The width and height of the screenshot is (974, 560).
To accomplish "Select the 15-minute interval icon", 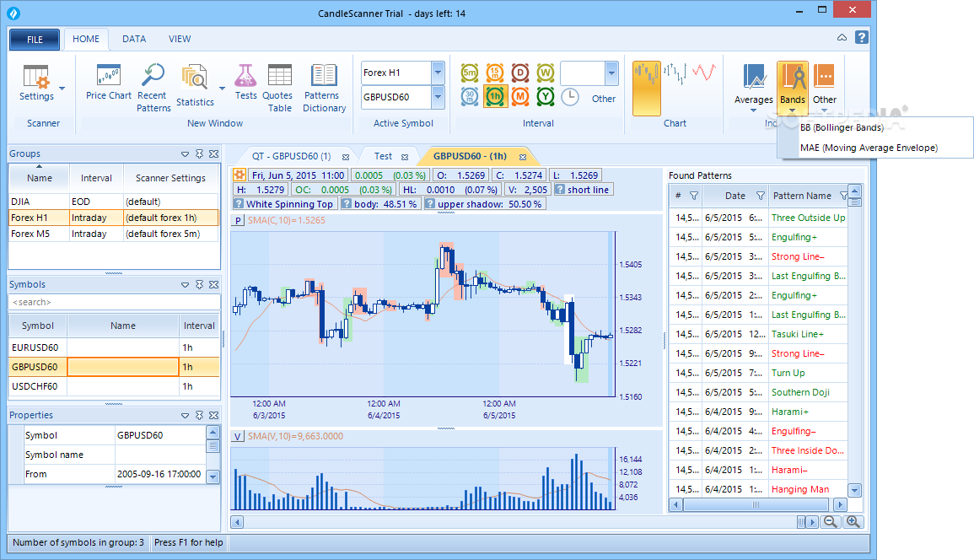I will 495,73.
